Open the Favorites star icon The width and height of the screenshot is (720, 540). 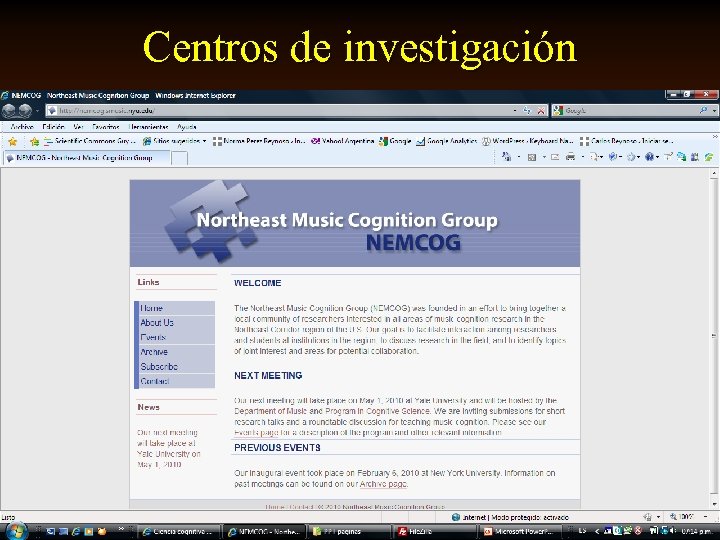(x=12, y=141)
